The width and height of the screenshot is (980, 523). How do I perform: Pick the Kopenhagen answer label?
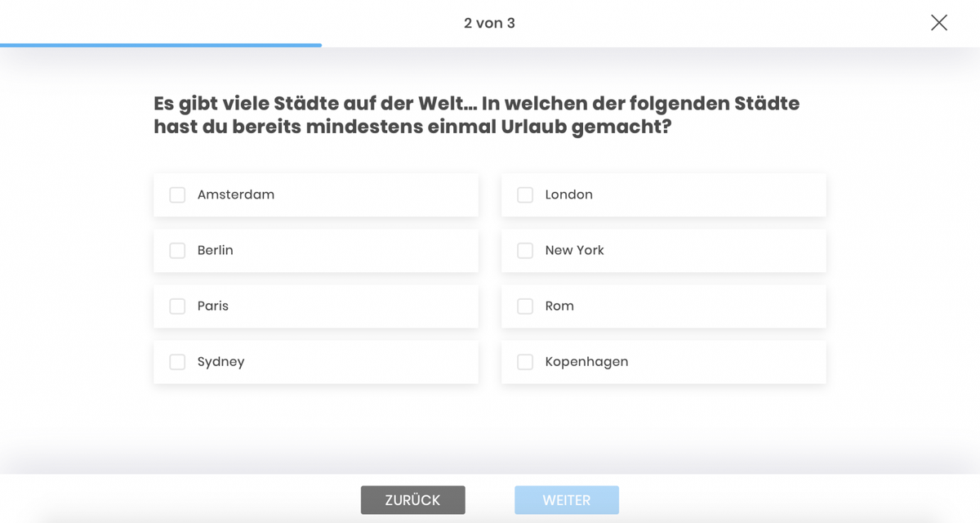coord(587,361)
